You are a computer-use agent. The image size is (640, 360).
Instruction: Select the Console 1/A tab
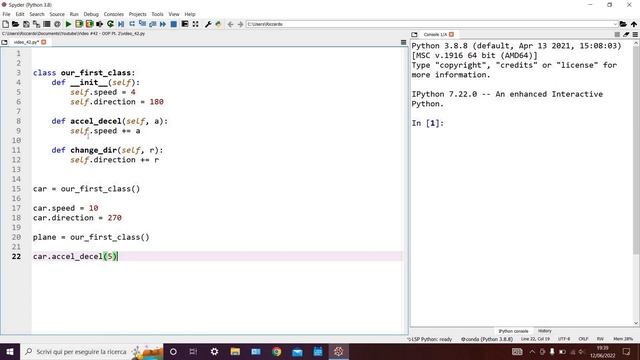point(435,35)
